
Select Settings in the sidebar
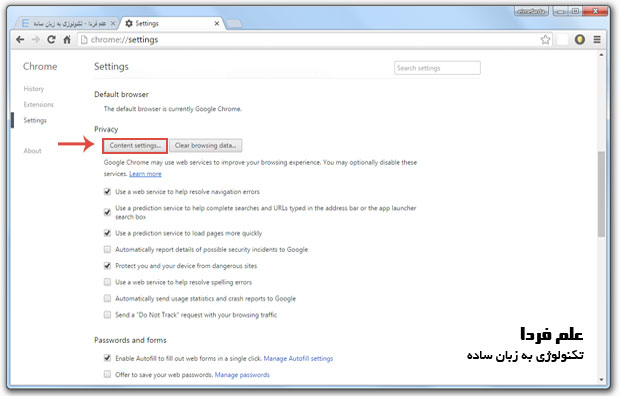[35, 120]
